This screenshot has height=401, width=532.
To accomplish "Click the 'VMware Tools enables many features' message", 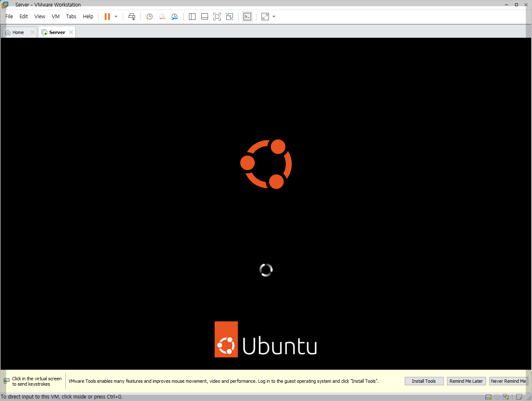I will [x=223, y=381].
